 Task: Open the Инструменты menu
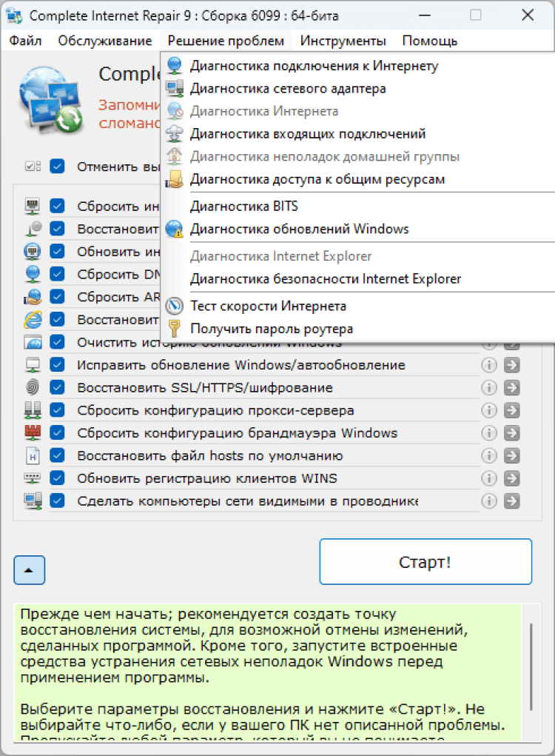click(343, 41)
